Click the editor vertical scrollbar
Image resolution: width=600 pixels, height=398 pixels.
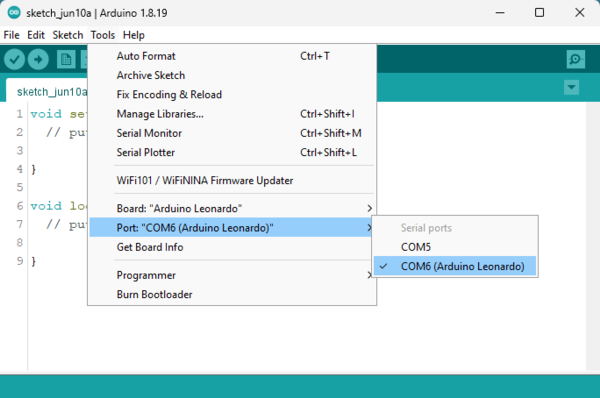click(593, 237)
